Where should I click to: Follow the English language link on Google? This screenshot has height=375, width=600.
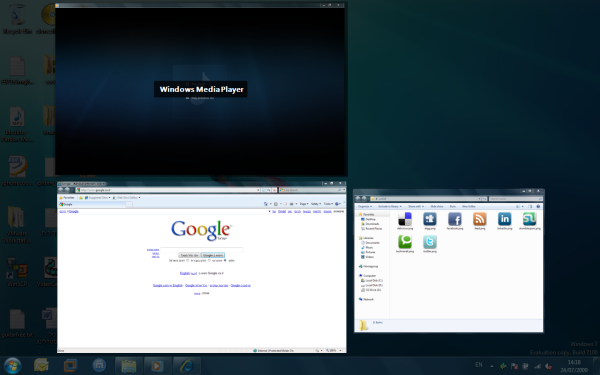184,273
